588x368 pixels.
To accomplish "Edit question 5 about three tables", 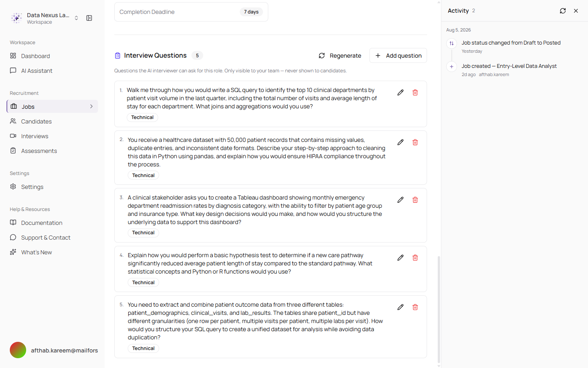I will click(x=401, y=307).
